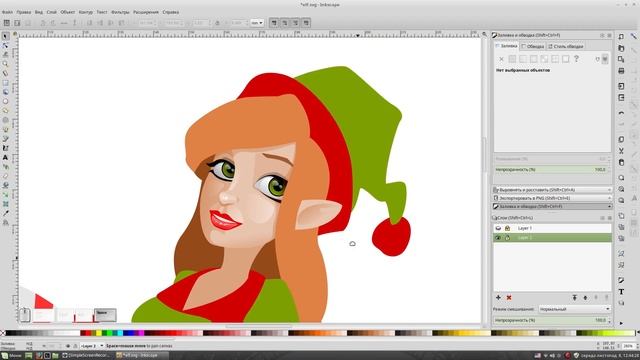640x360 pixels.
Task: Adjust the fill panel Непрозрачность slider
Action: click(552, 169)
